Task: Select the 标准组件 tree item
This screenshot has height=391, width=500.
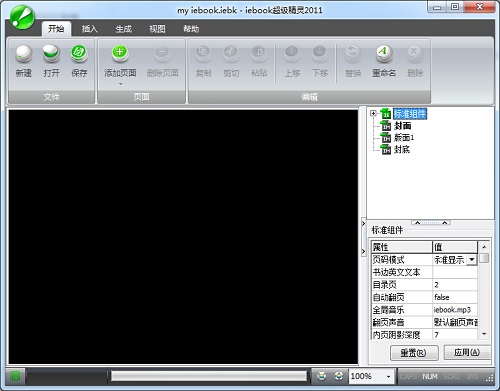Action: click(410, 114)
